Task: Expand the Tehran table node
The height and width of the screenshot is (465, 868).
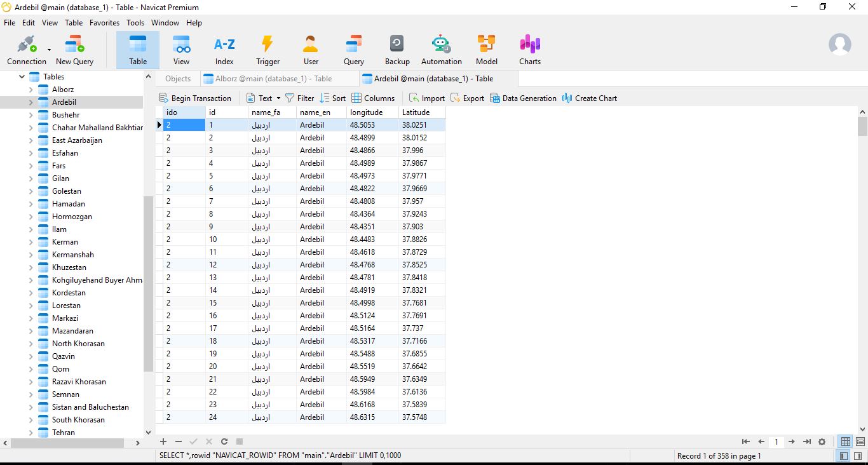Action: pos(31,433)
